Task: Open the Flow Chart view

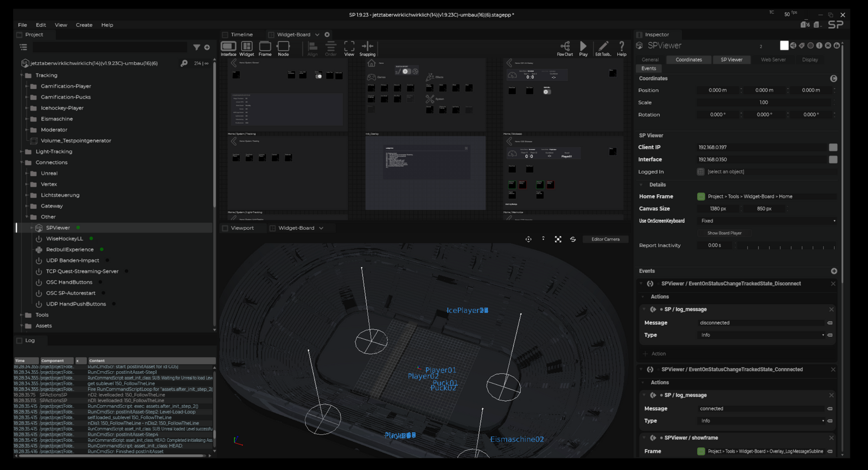Action: pyautogui.click(x=565, y=47)
